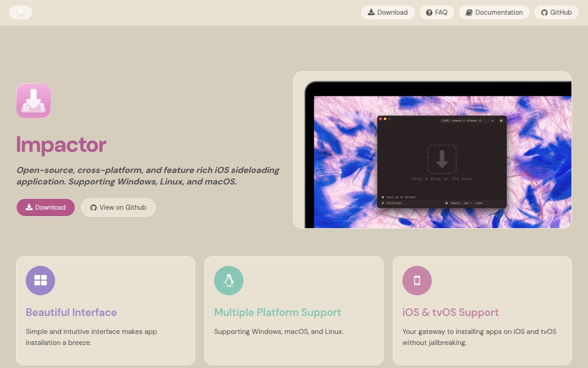Click the pink phone icon for iOS support
Viewport: 588px width, 368px height.
pos(417,281)
